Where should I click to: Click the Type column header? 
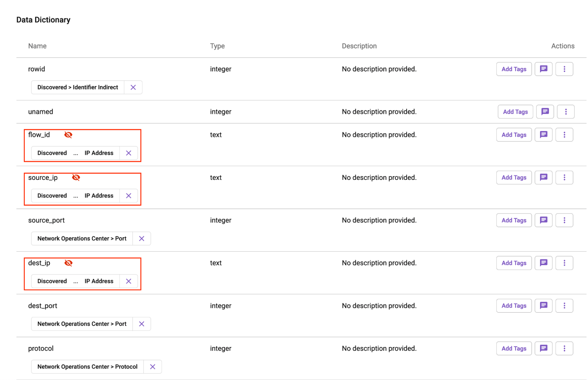click(x=217, y=46)
